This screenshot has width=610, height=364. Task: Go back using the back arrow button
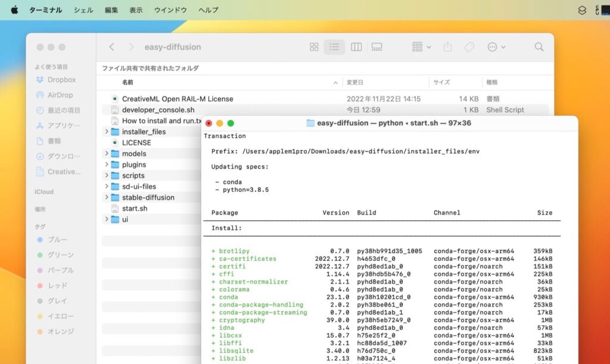click(112, 46)
